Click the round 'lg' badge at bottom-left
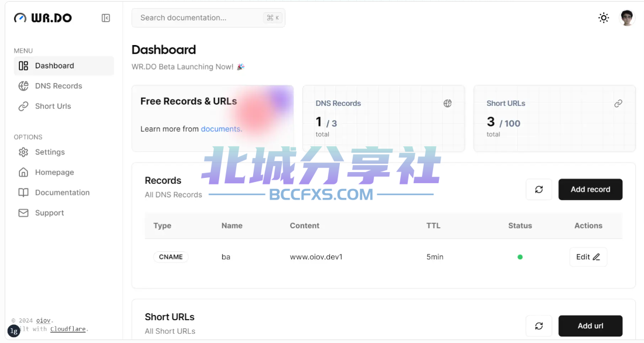644x343 pixels. pos(13,331)
